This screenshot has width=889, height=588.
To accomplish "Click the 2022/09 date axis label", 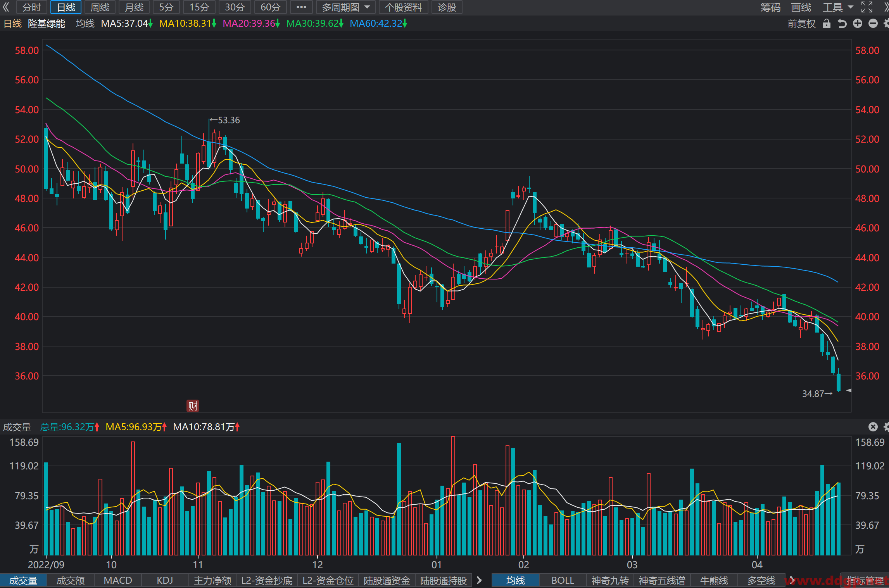I will pos(46,564).
